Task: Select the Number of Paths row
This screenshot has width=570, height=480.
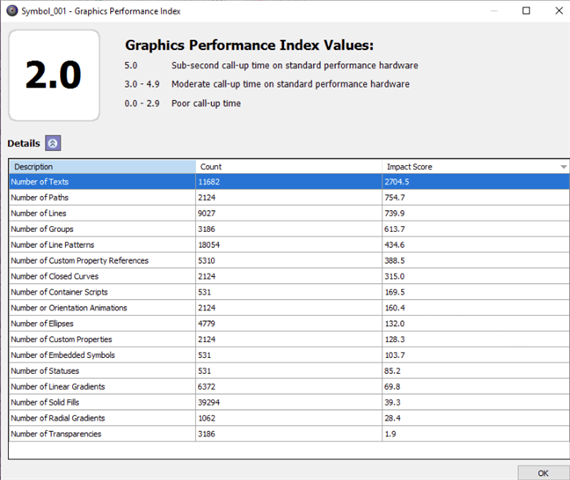Action: pos(289,197)
